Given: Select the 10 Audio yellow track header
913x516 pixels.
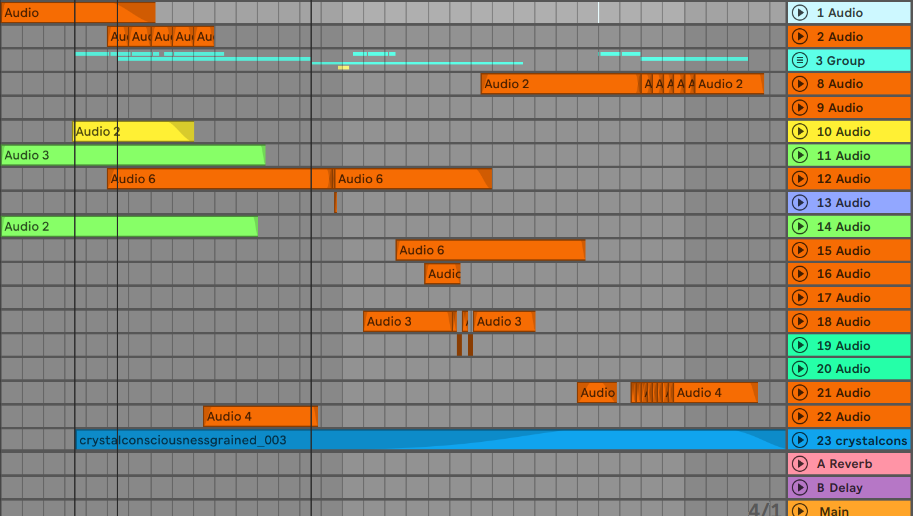Looking at the screenshot, I should pyautogui.click(x=850, y=132).
